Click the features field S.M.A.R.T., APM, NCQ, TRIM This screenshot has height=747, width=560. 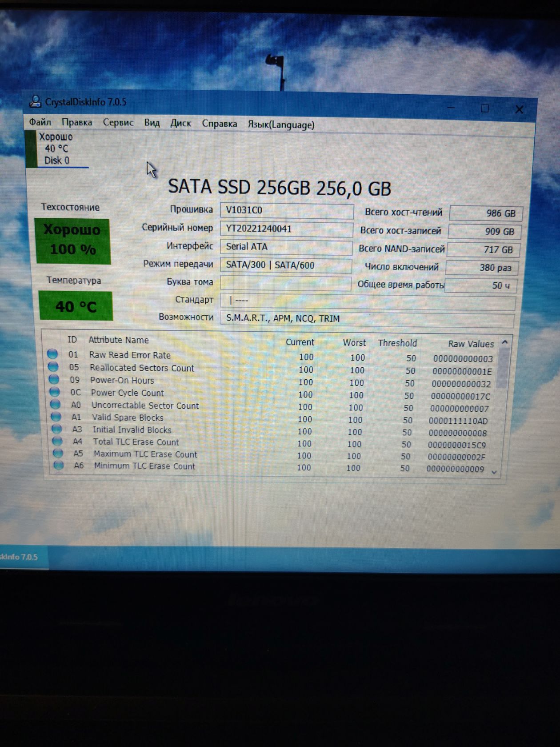(x=367, y=319)
